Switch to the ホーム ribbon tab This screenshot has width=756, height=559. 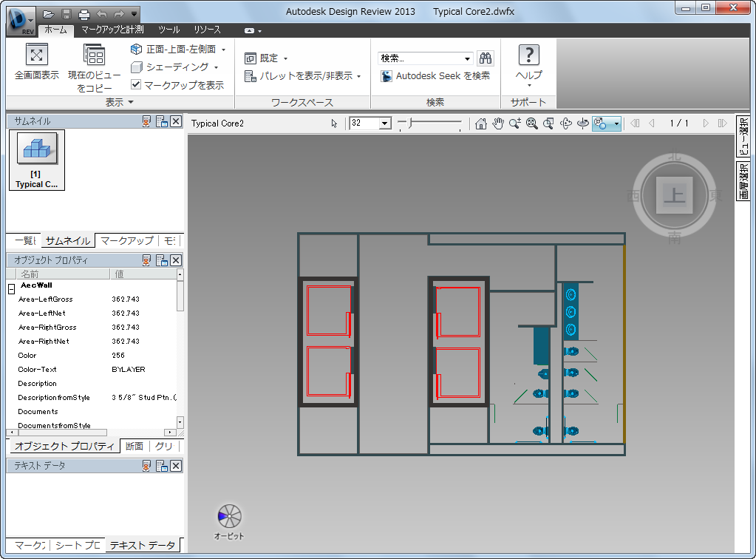(x=56, y=30)
